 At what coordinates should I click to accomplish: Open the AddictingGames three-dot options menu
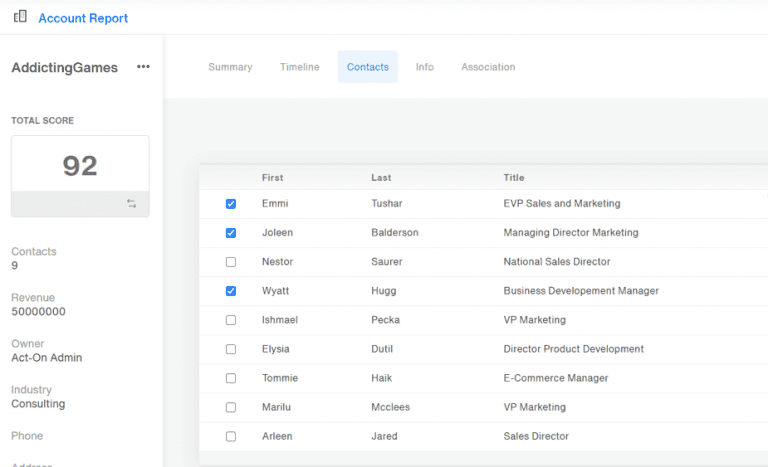[143, 67]
